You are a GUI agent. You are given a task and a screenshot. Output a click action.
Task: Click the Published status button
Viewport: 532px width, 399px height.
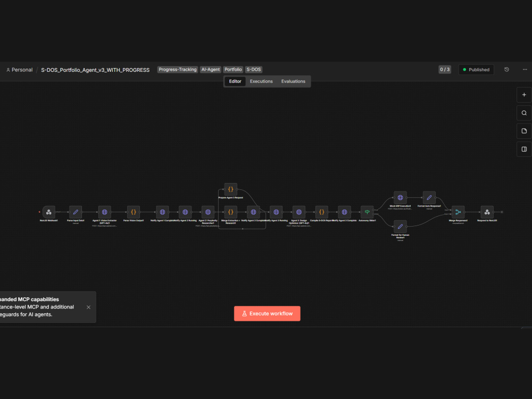pos(476,70)
